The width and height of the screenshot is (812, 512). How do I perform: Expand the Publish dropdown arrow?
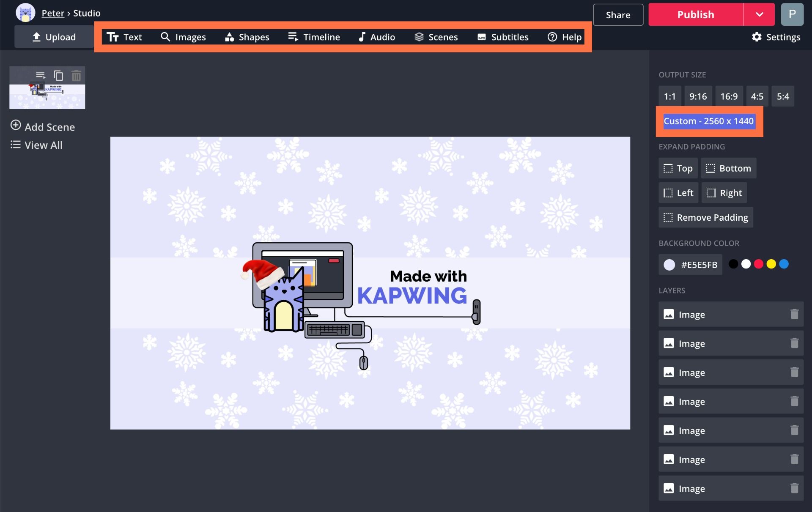[759, 15]
